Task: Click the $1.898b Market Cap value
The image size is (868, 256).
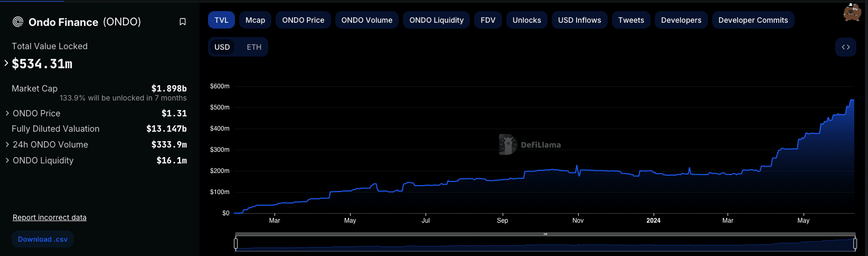Action: [x=169, y=88]
